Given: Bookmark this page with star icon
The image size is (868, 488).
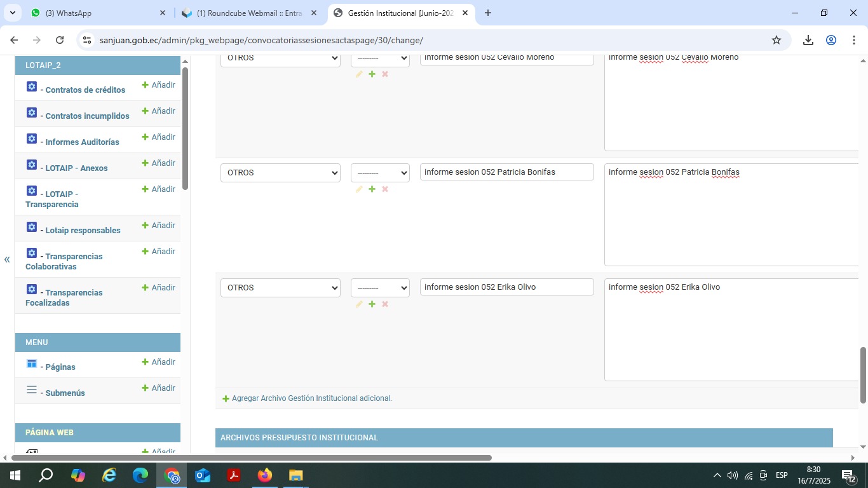Looking at the screenshot, I should pos(776,40).
